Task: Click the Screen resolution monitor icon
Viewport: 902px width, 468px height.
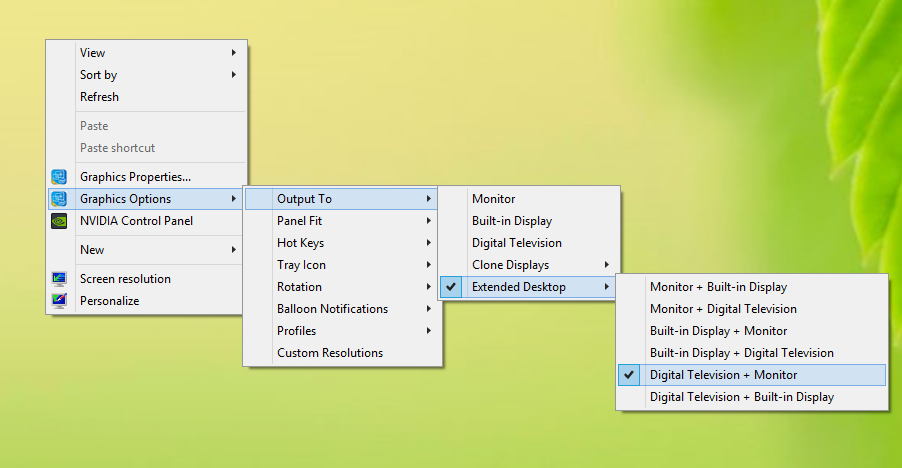Action: 59,279
